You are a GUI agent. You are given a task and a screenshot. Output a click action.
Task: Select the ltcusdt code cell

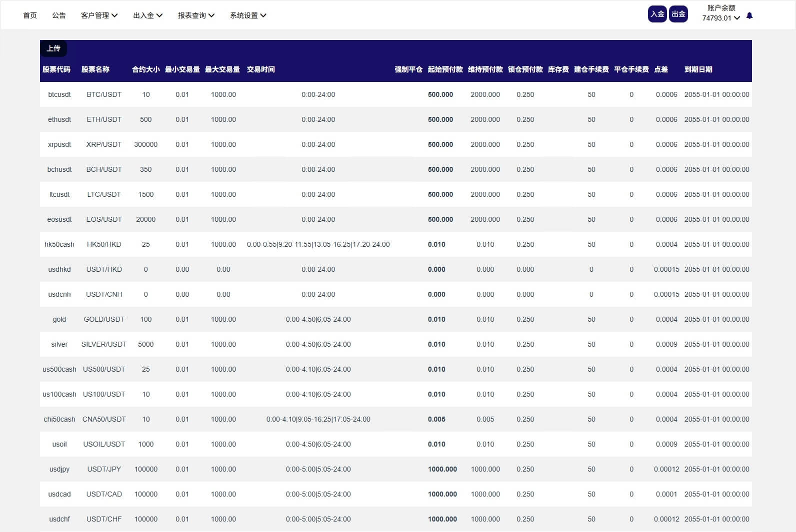59,194
